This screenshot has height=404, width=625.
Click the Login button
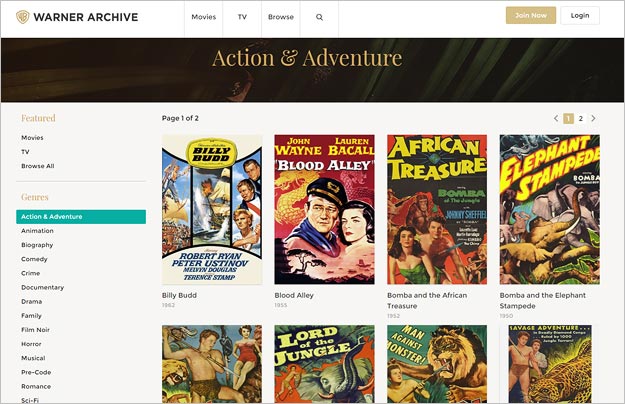[x=580, y=16]
